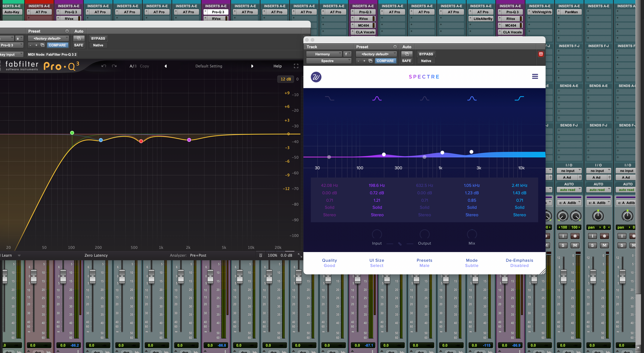644x353 pixels.
Task: Click the low cut band icon in Spectre
Action: (329, 98)
